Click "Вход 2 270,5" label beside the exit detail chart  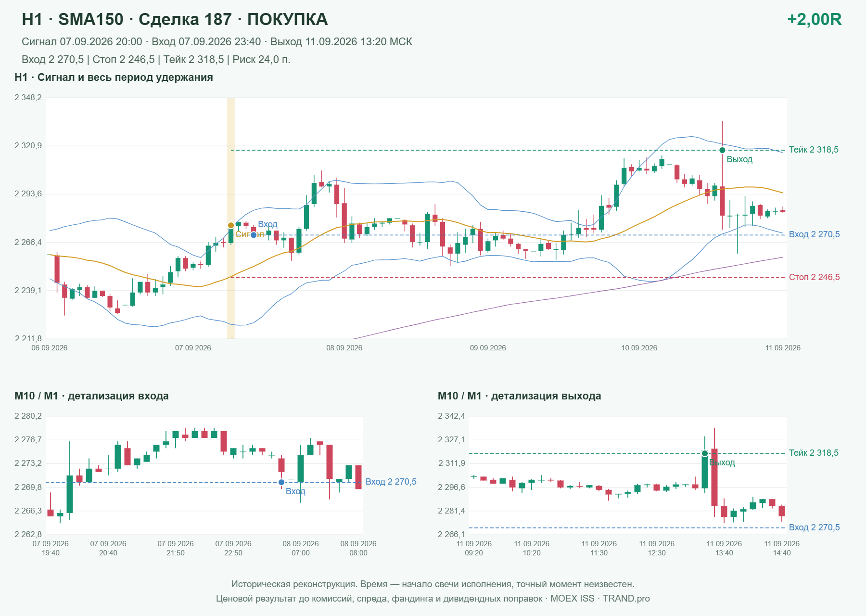pyautogui.click(x=815, y=527)
